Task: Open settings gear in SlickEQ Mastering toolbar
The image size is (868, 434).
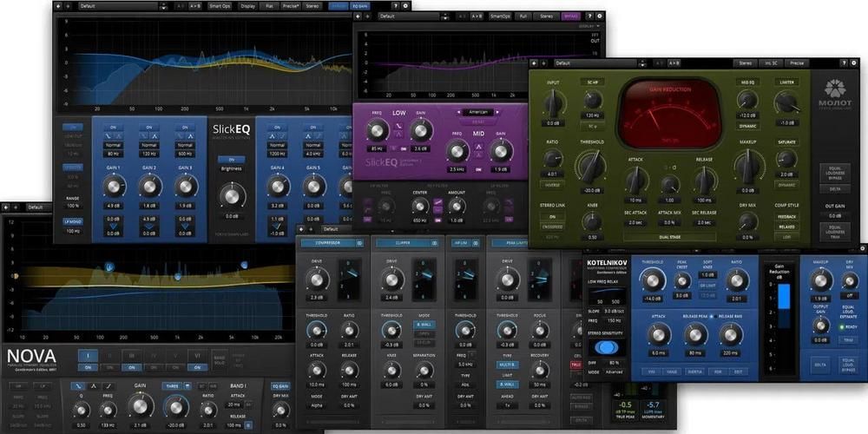Action: click(x=405, y=6)
